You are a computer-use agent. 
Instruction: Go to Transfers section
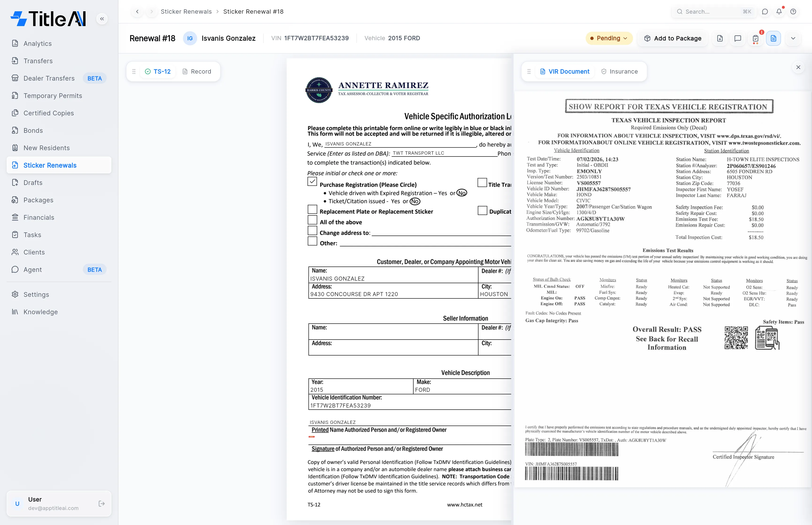[59, 61]
